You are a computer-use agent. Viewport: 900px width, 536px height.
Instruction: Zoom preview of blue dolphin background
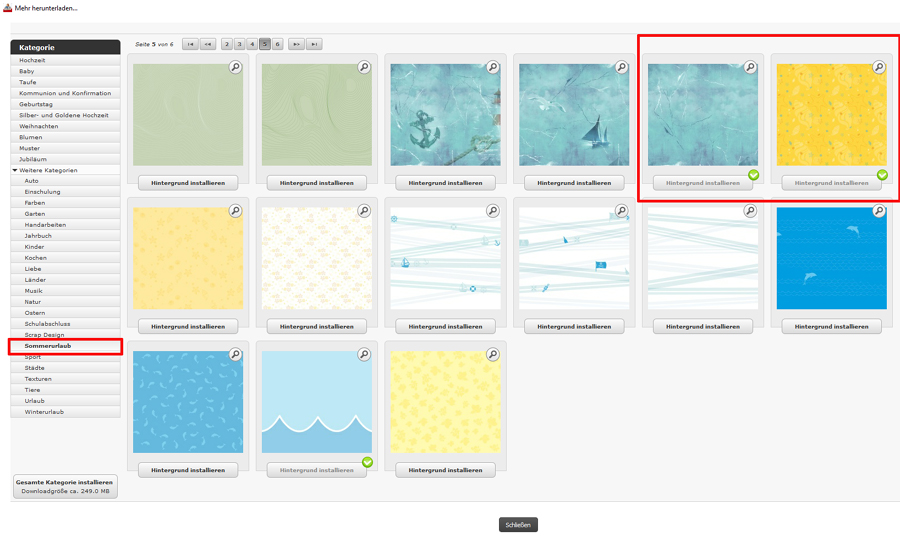point(878,211)
